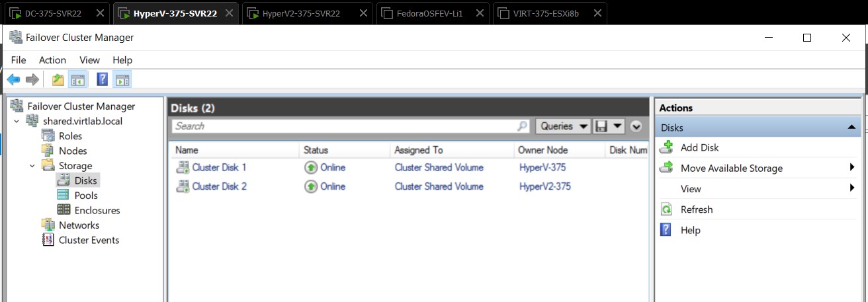Close the DC-375-SVR22 tab
Screen dimensions: 868x302
coord(100,13)
